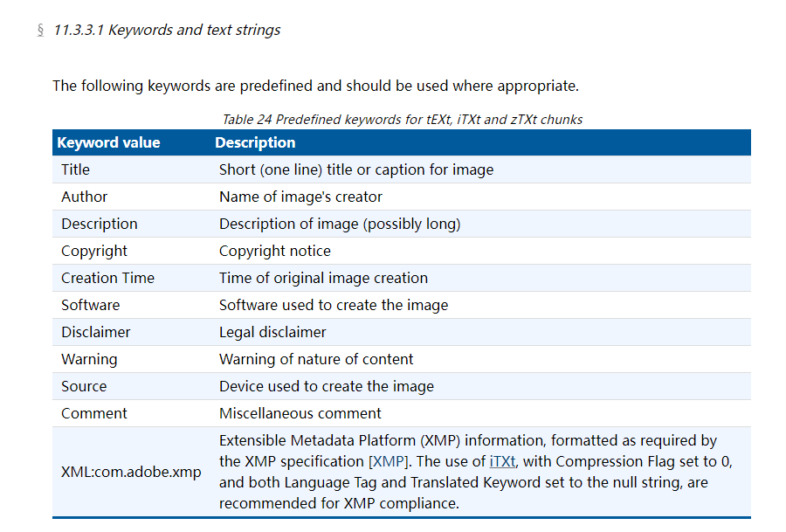Viewport: 786px width, 532px height.
Task: Select the Description column header
Action: pos(480,143)
